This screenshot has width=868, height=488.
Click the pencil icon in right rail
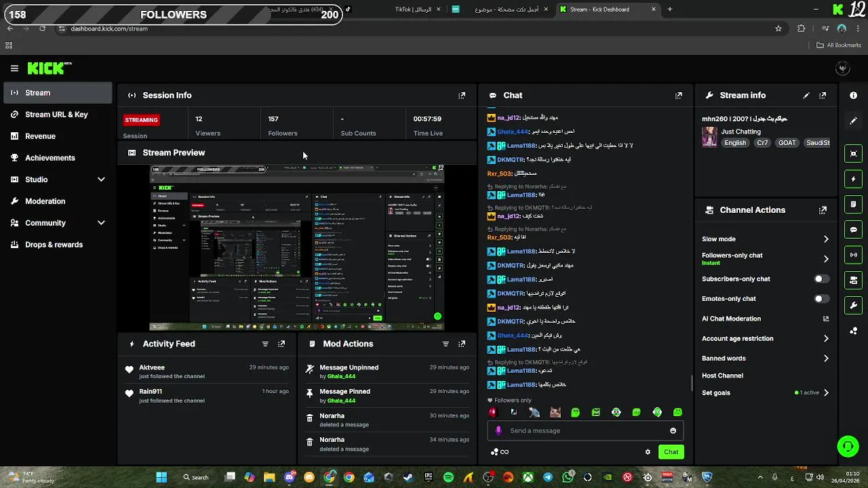click(x=853, y=121)
